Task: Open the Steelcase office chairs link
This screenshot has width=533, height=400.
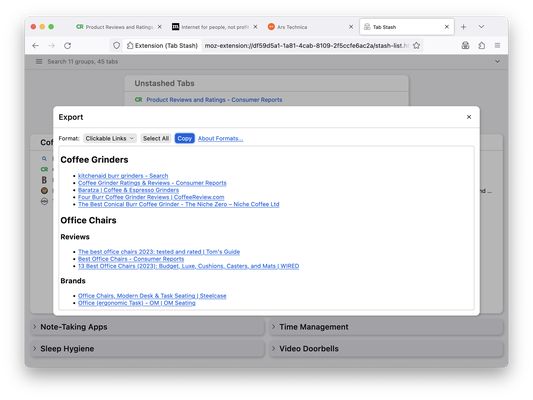Action: 152,296
